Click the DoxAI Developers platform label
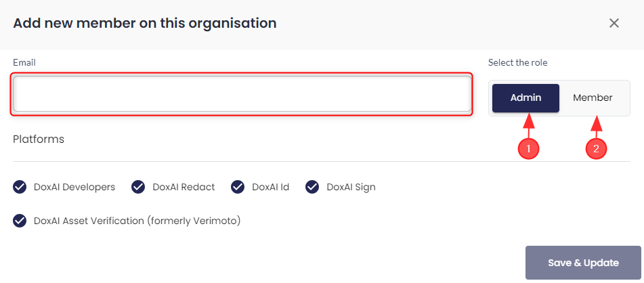This screenshot has height=283, width=644. pyautogui.click(x=74, y=187)
